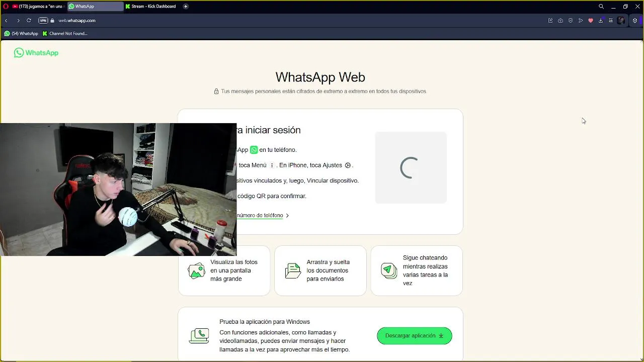Reload the page with the refresh icon
This screenshot has width=644, height=362.
[29, 21]
